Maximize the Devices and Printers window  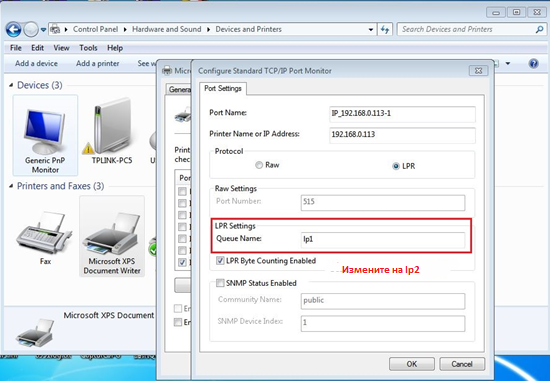(516, 13)
